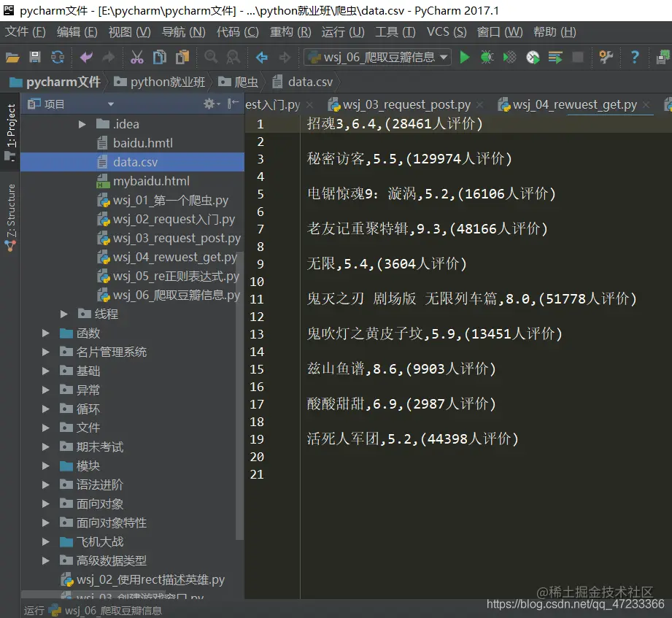Click the Profile run icon
The height and width of the screenshot is (618, 672).
(x=533, y=57)
